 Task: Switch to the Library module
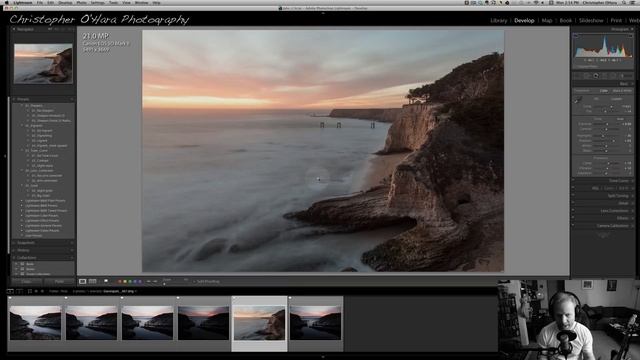click(x=498, y=20)
